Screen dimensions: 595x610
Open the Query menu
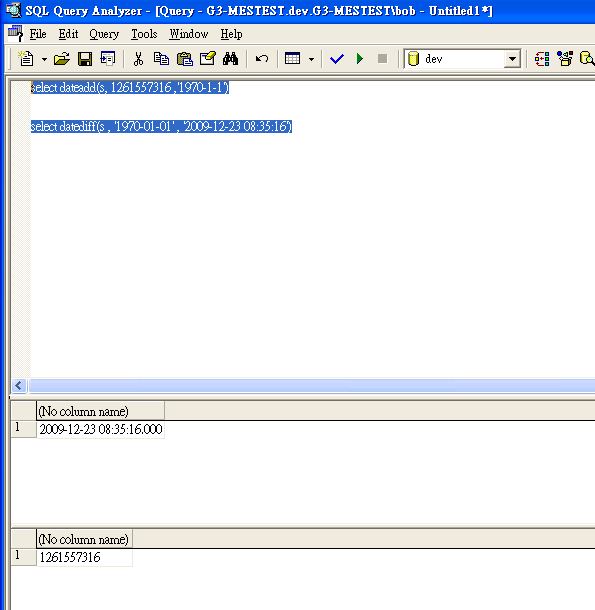104,34
